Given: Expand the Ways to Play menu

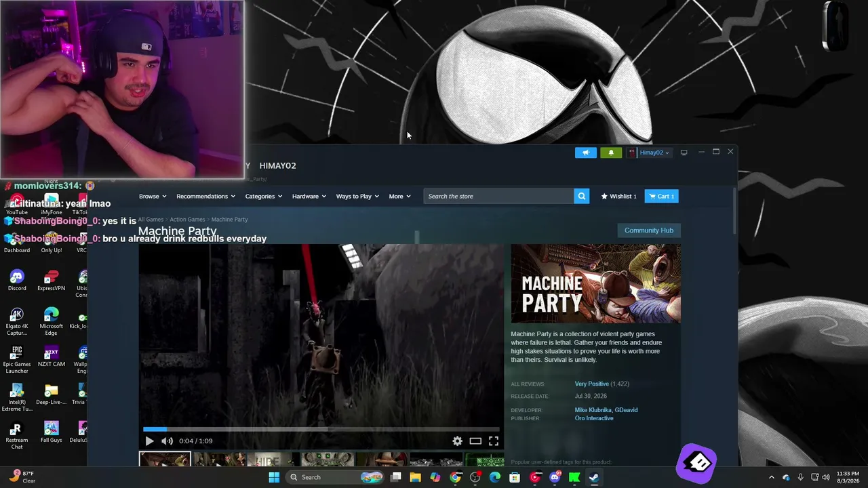Looking at the screenshot, I should (357, 196).
